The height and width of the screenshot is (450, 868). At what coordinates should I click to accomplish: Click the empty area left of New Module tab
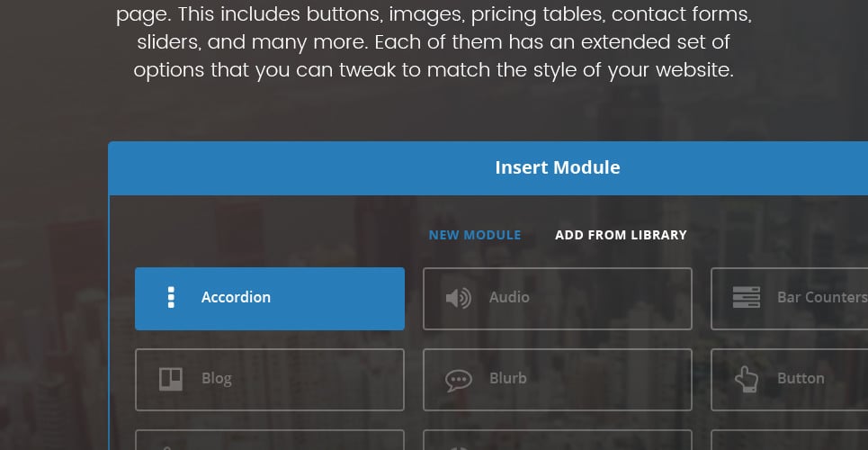[270, 235]
